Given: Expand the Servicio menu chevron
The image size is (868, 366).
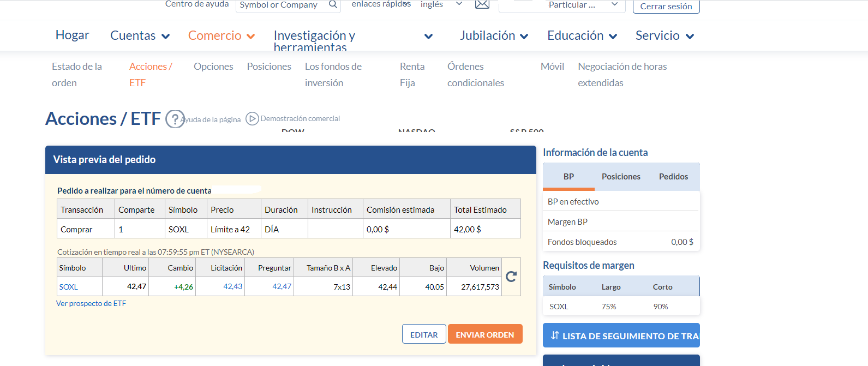Looking at the screenshot, I should 690,37.
